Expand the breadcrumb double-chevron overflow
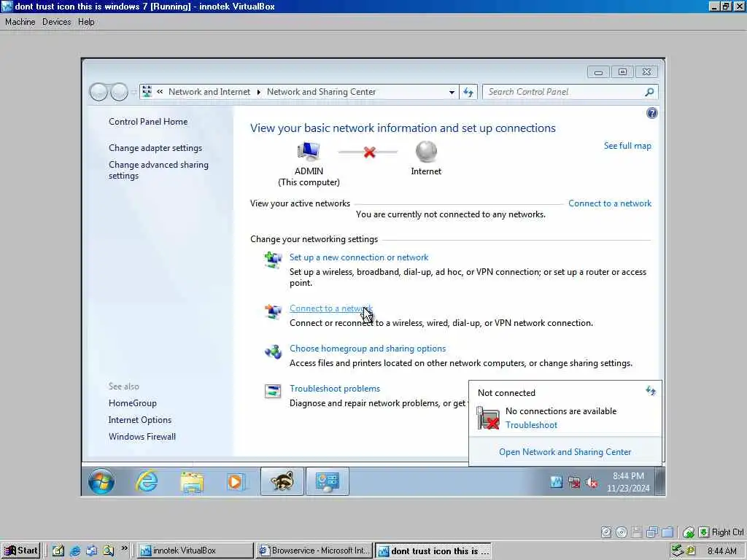 (x=160, y=91)
